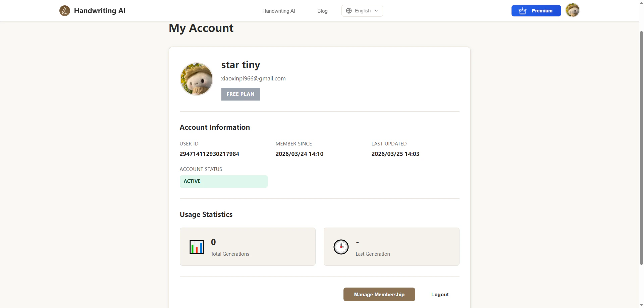Click the email xiaoxinpi966@gmail.com
The width and height of the screenshot is (644, 308).
254,78
